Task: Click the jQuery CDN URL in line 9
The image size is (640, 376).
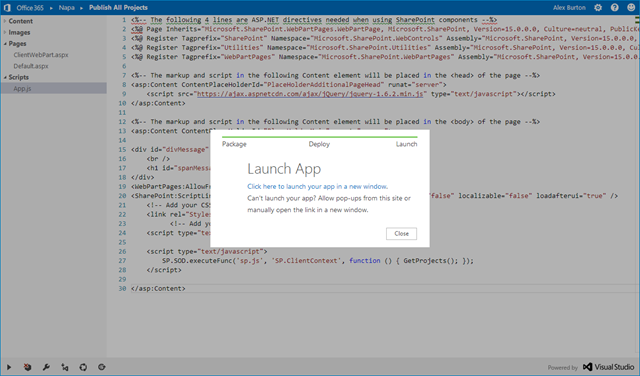Action: coord(310,94)
